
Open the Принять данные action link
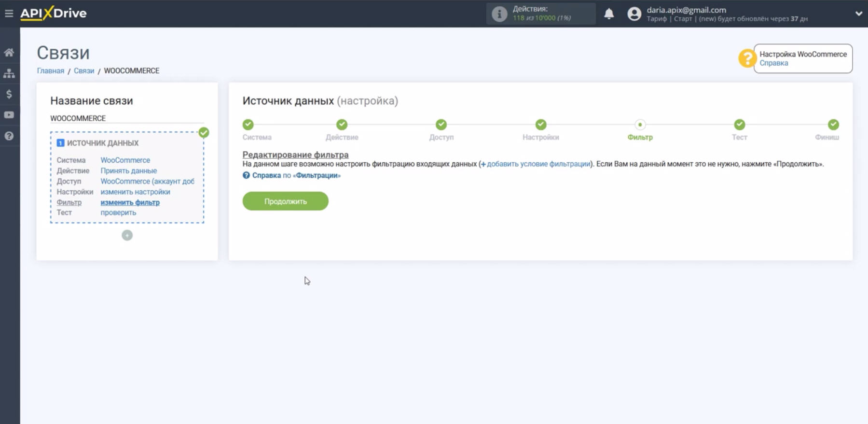pyautogui.click(x=128, y=170)
